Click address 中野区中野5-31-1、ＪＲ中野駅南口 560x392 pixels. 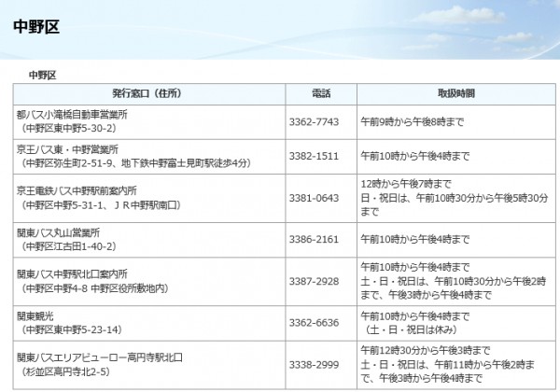(x=101, y=205)
